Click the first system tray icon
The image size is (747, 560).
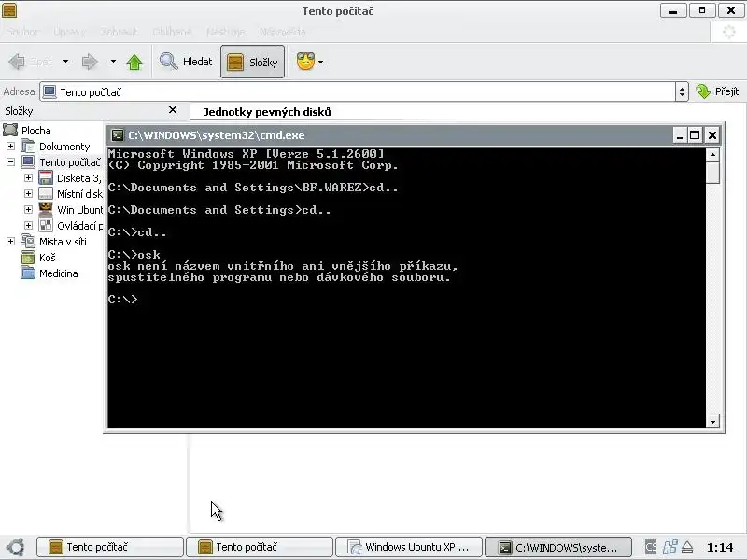(x=651, y=547)
